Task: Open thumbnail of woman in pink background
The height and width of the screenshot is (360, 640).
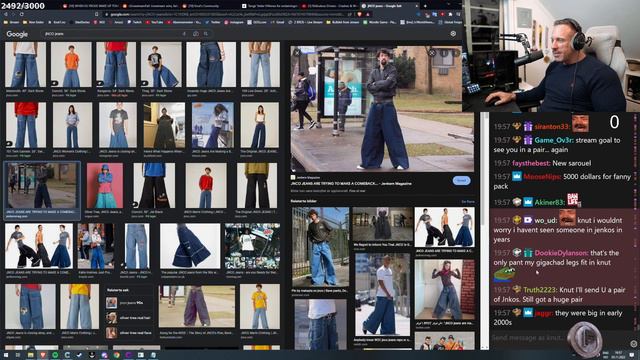Action: pyautogui.click(x=104, y=186)
